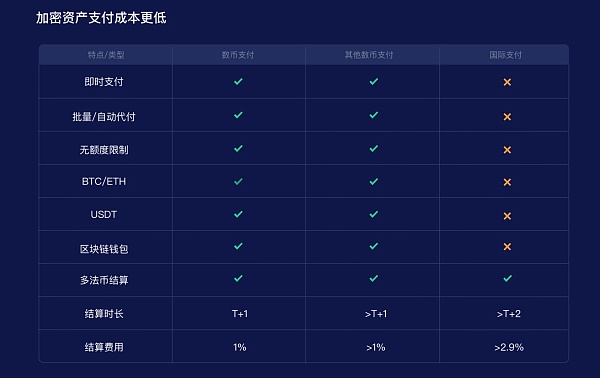Click the T+1 value under 数币支付
Screen dimensions: 600x378
point(240,314)
